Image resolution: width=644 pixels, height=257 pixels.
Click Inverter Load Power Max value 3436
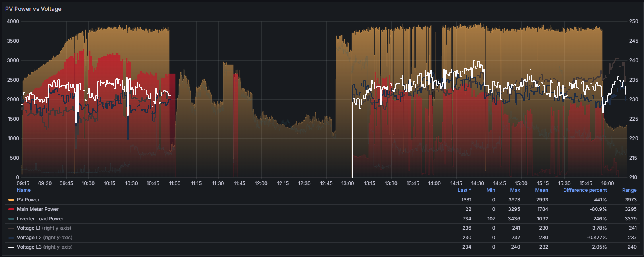pyautogui.click(x=514, y=219)
